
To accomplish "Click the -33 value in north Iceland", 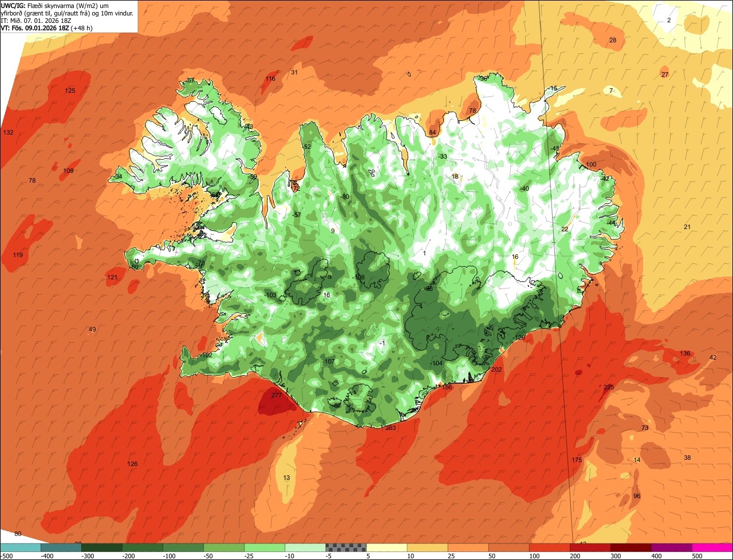I will click(442, 156).
